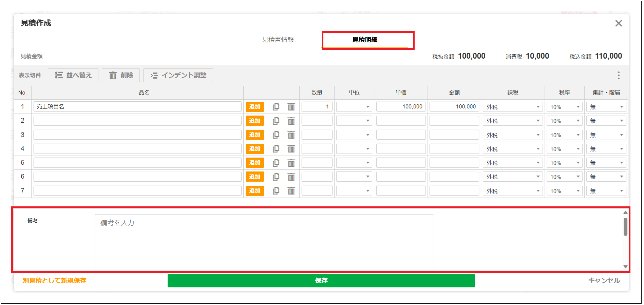Open the 単位 dropdown in row 1

[x=354, y=107]
